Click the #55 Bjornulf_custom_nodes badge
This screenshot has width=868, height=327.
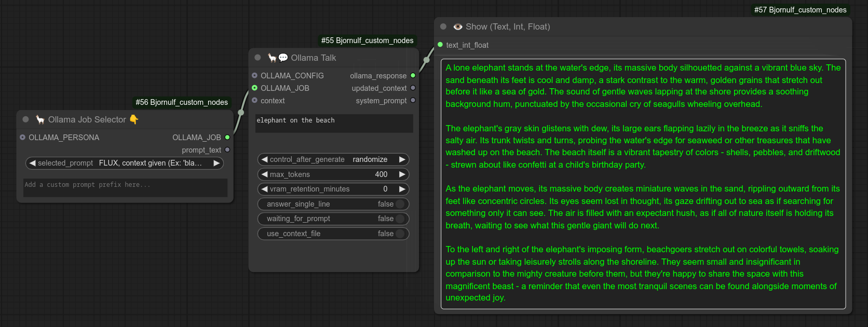tap(367, 40)
